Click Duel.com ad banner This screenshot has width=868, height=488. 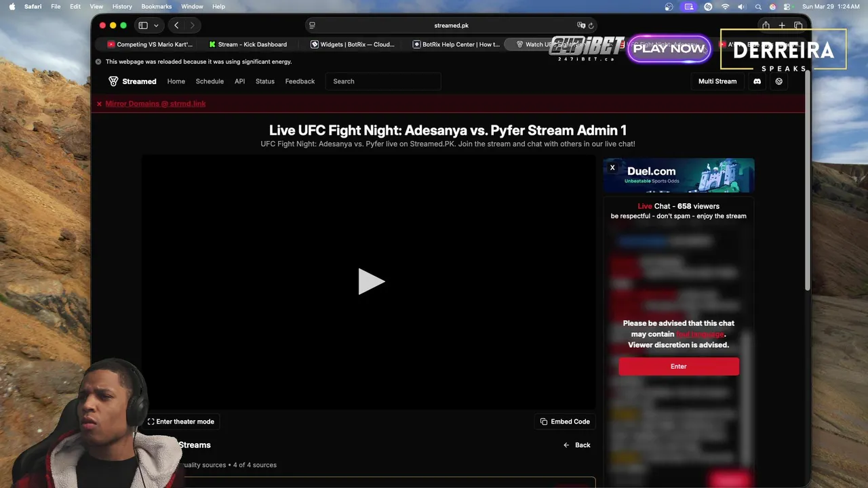click(x=679, y=176)
